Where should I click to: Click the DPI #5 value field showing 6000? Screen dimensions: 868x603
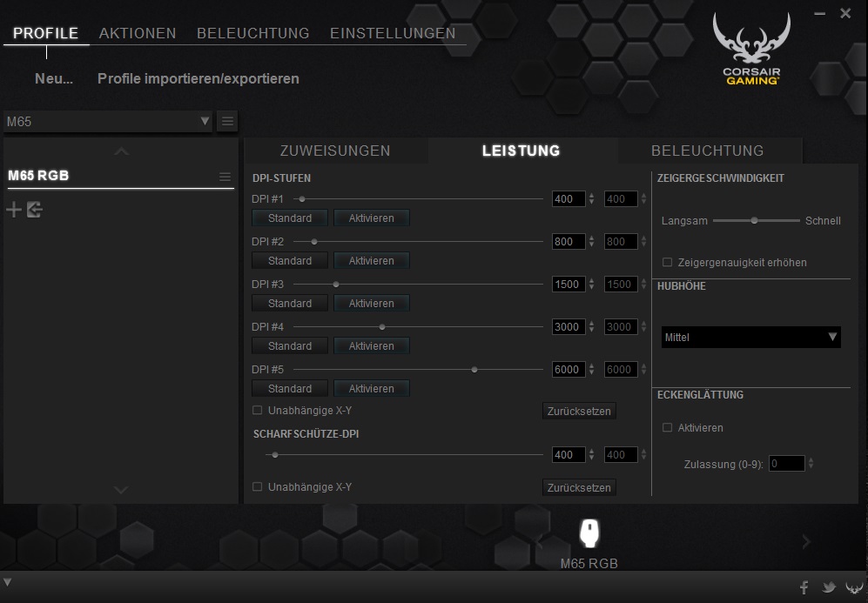(x=568, y=370)
